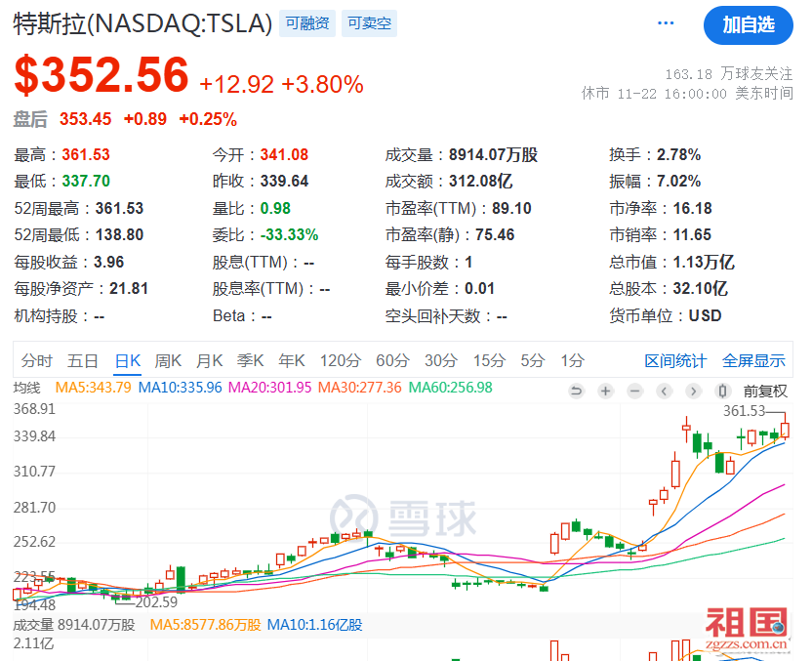The width and height of the screenshot is (812, 661).
Task: Click the 市盈率(TTM) value 89.10
Action: click(511, 209)
